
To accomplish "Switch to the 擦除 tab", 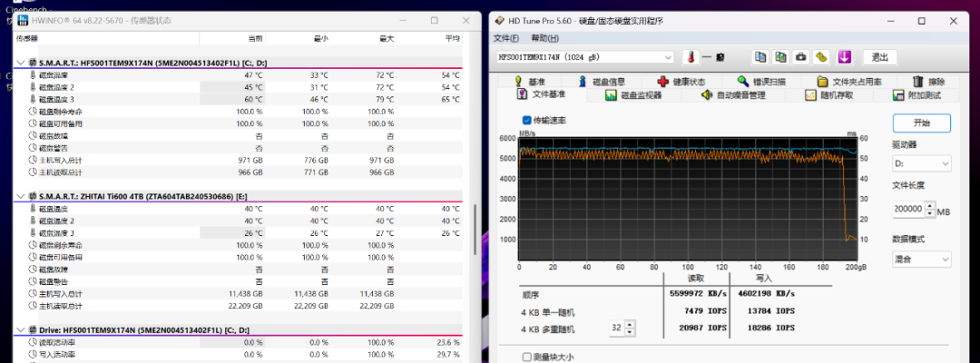I will coord(928,82).
